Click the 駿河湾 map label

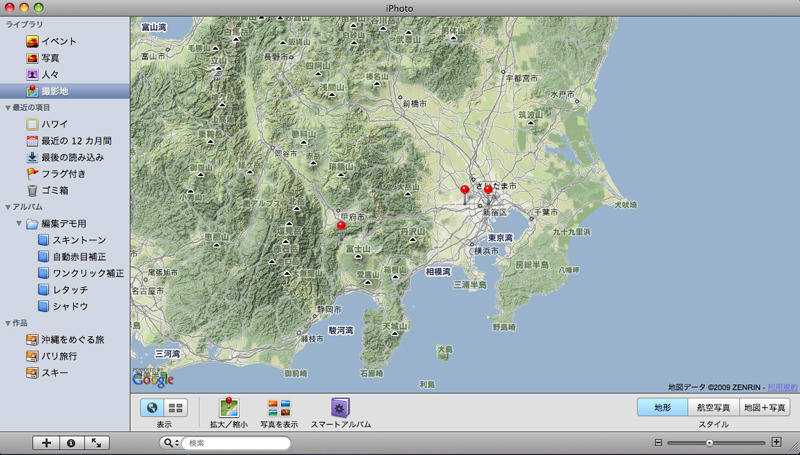[341, 330]
